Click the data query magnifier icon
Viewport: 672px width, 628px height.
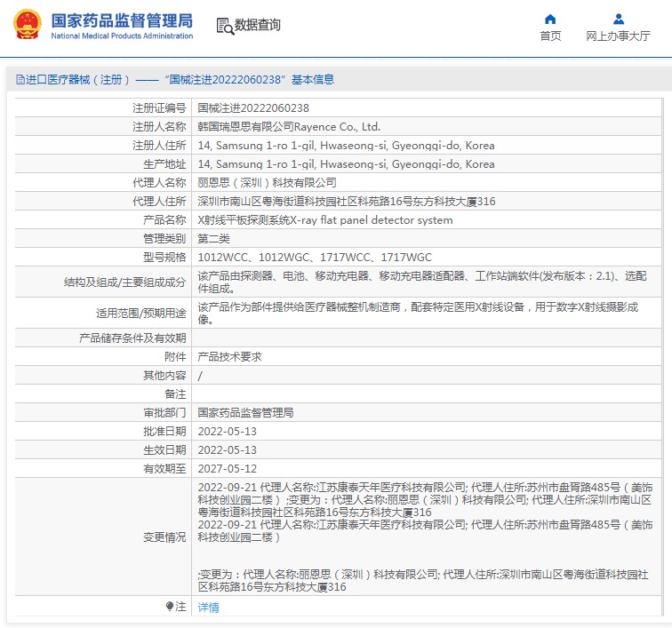coord(224,26)
